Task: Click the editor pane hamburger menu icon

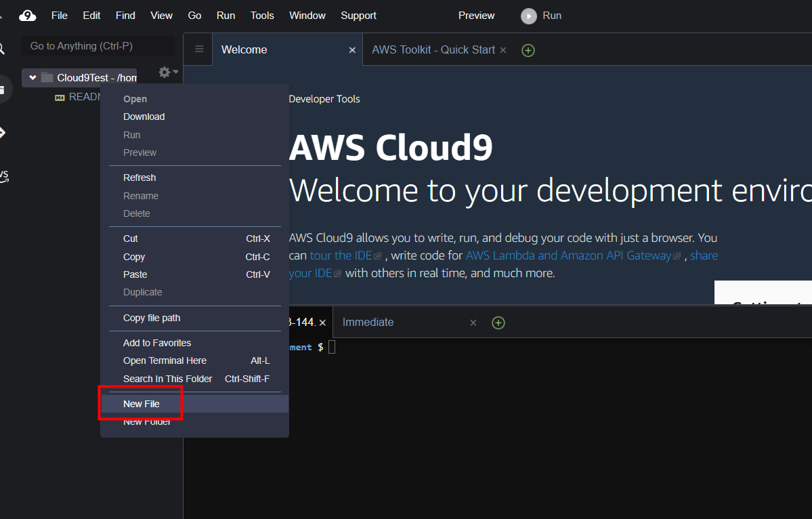Action: pyautogui.click(x=199, y=49)
